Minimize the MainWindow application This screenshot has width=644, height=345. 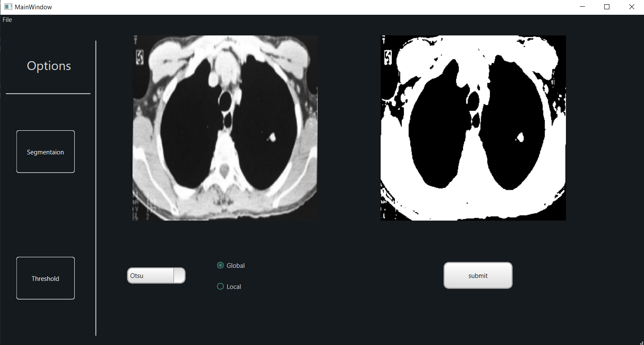582,7
